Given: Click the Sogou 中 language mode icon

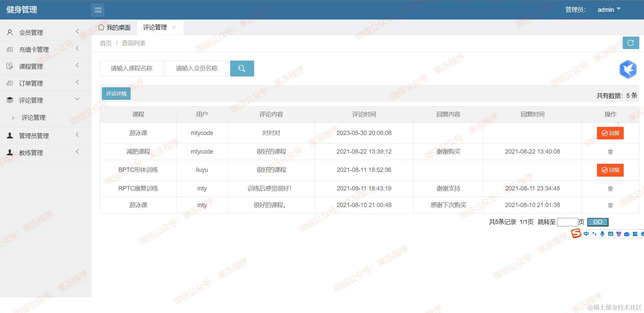Looking at the screenshot, I should 586,234.
